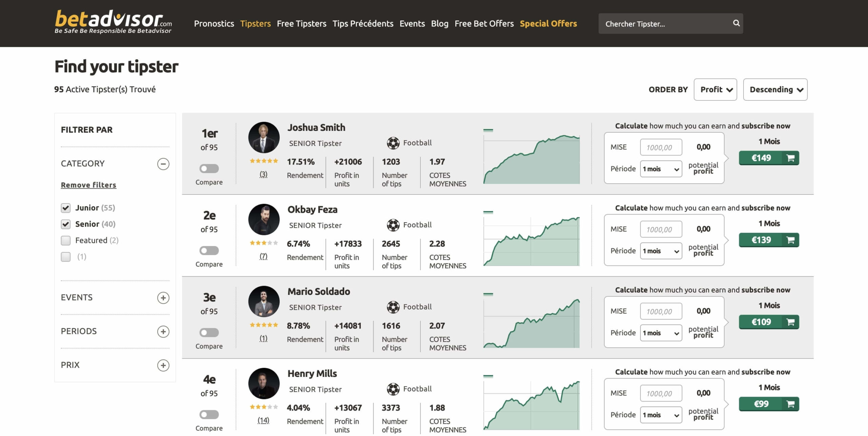Image resolution: width=868 pixels, height=436 pixels.
Task: Toggle Compare for Henry Mills
Action: click(209, 415)
